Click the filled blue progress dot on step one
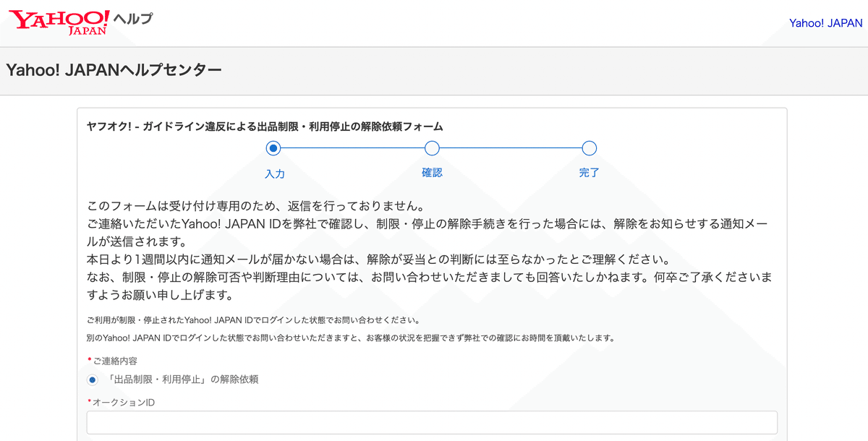The image size is (868, 441). [273, 148]
